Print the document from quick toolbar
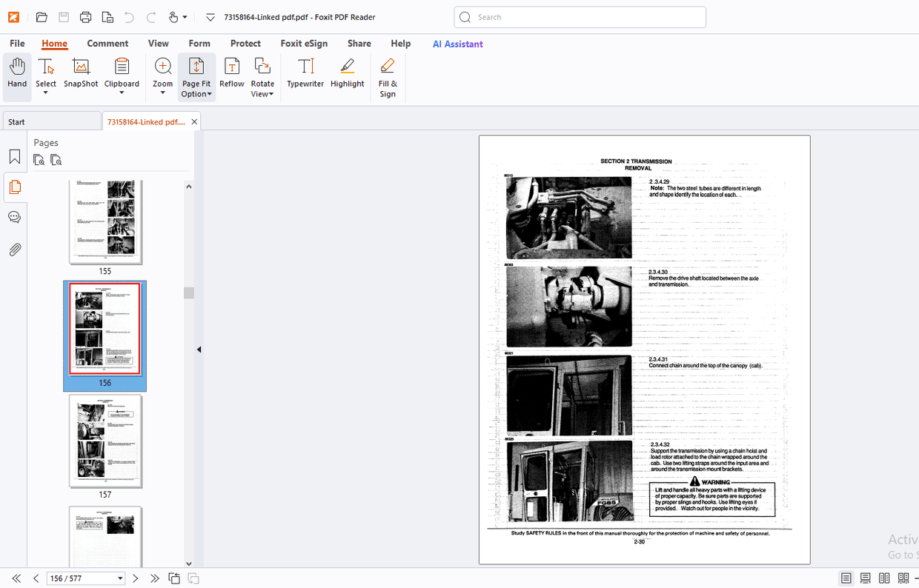The image size is (919, 588). tap(86, 17)
